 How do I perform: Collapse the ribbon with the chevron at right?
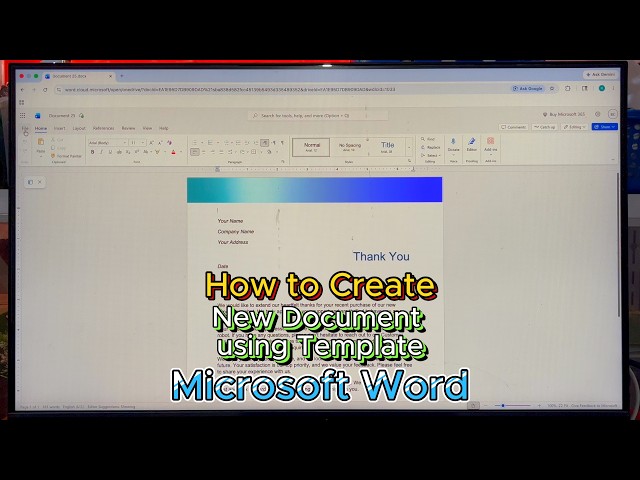pyautogui.click(x=613, y=160)
